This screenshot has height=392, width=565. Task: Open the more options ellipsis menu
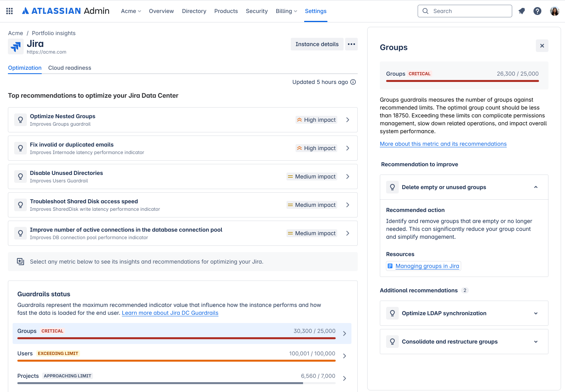pos(351,44)
